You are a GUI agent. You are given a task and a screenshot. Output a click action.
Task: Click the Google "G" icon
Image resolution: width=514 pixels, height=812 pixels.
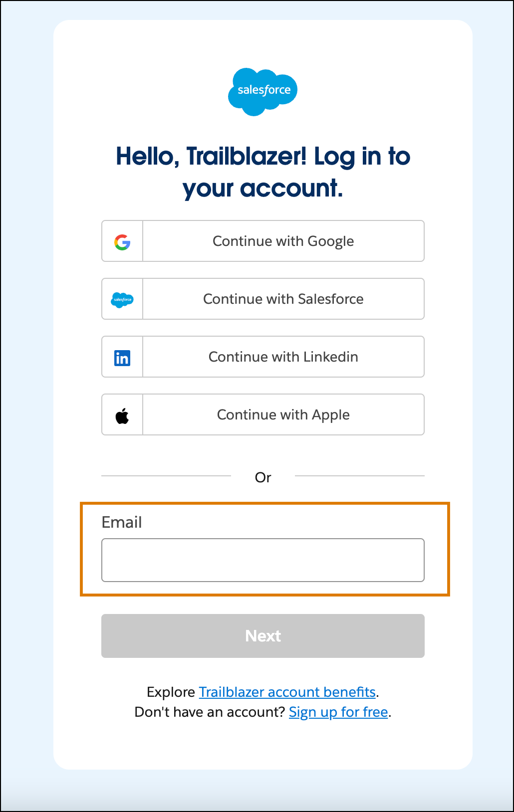point(122,241)
